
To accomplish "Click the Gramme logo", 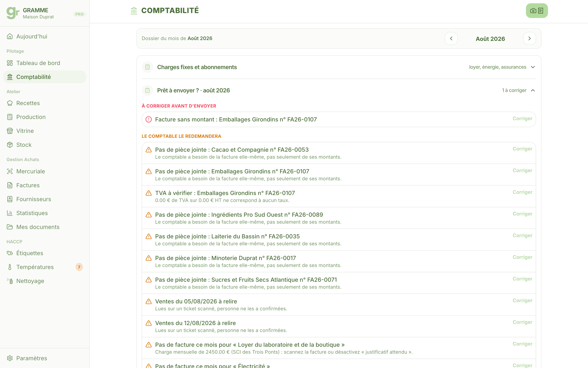I will [13, 13].
